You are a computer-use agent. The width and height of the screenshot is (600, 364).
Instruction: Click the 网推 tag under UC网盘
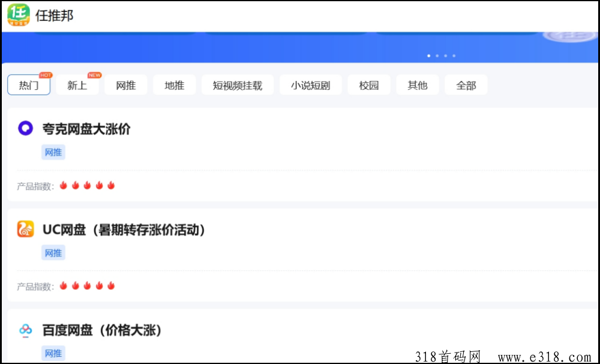(53, 252)
